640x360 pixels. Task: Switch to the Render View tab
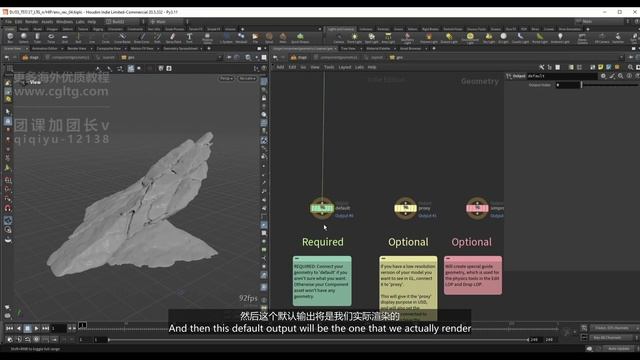tap(77, 49)
